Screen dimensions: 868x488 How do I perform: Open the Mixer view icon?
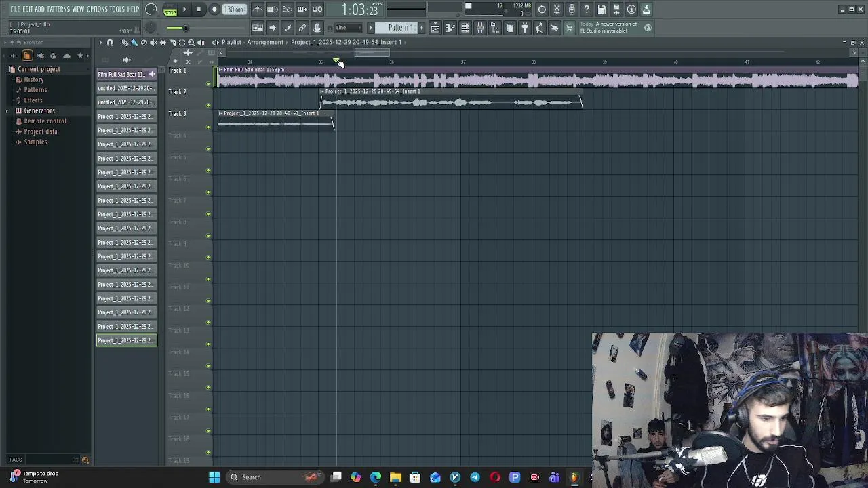pyautogui.click(x=480, y=28)
